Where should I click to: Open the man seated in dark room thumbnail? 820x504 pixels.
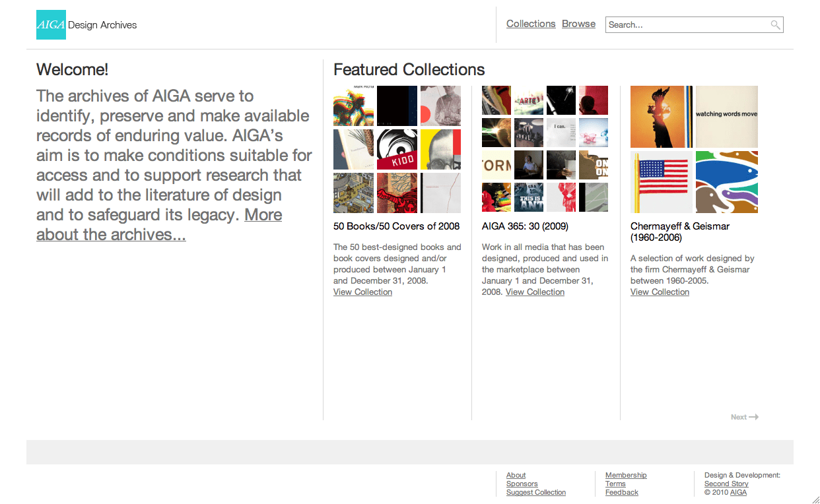(x=529, y=165)
